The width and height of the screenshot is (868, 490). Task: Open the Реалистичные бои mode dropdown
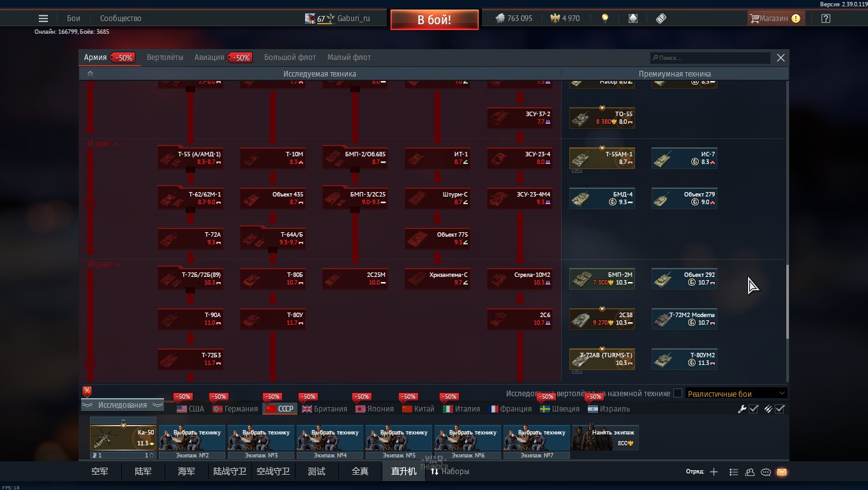coord(737,394)
